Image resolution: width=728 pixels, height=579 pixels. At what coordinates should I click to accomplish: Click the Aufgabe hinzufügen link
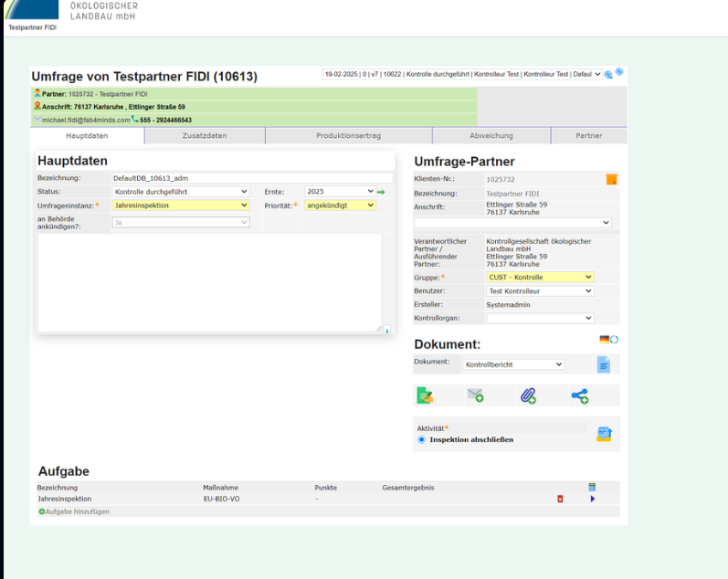coord(77,511)
